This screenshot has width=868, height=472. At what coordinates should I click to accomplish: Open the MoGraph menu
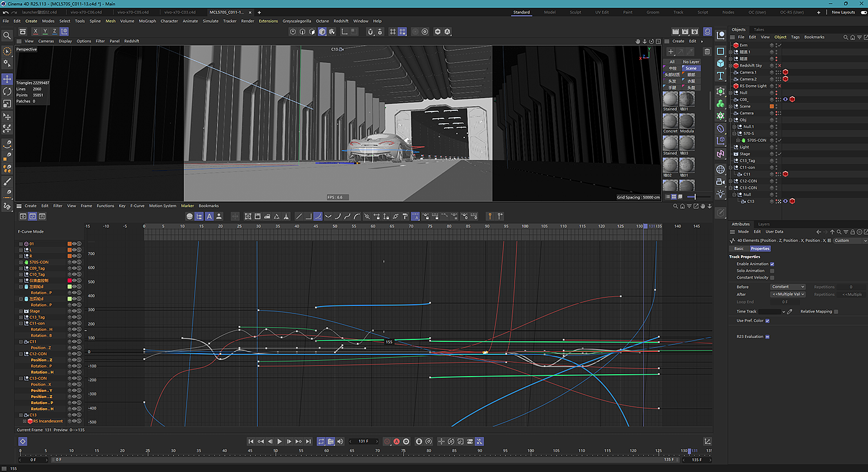[x=148, y=21]
